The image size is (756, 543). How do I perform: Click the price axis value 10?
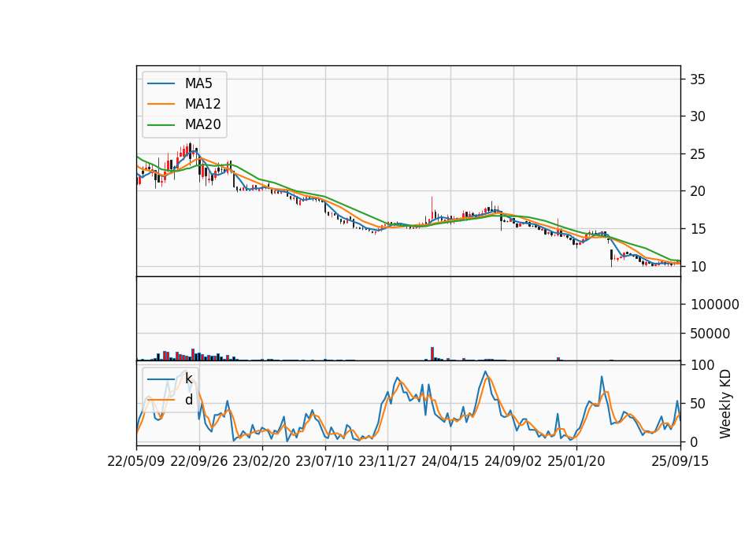(x=698, y=267)
